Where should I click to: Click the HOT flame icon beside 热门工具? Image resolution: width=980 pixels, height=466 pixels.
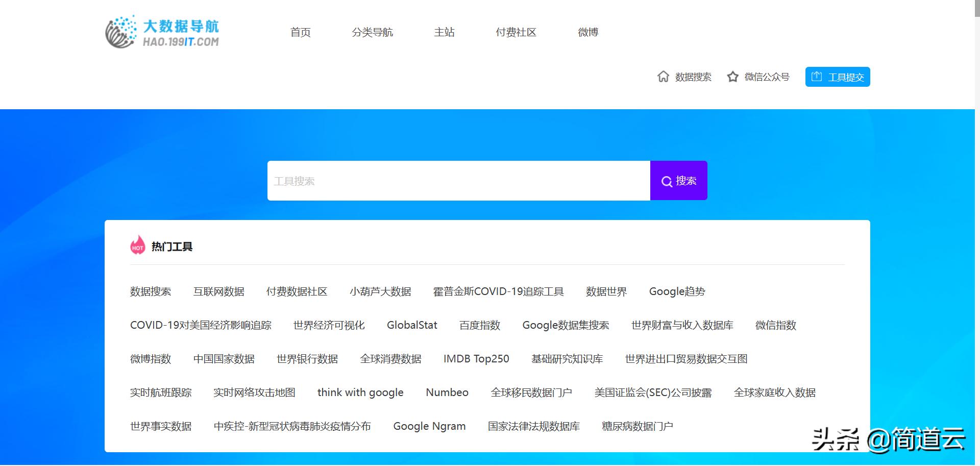tap(137, 246)
